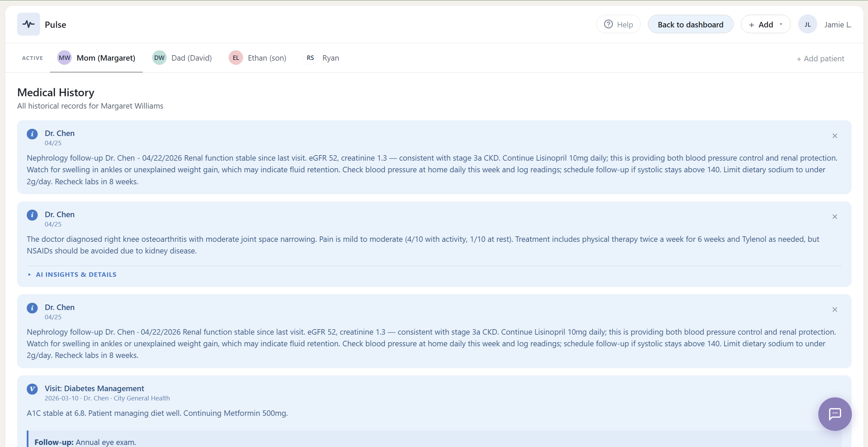The image size is (868, 447).
Task: Click Back to dashboard button
Action: pos(690,25)
